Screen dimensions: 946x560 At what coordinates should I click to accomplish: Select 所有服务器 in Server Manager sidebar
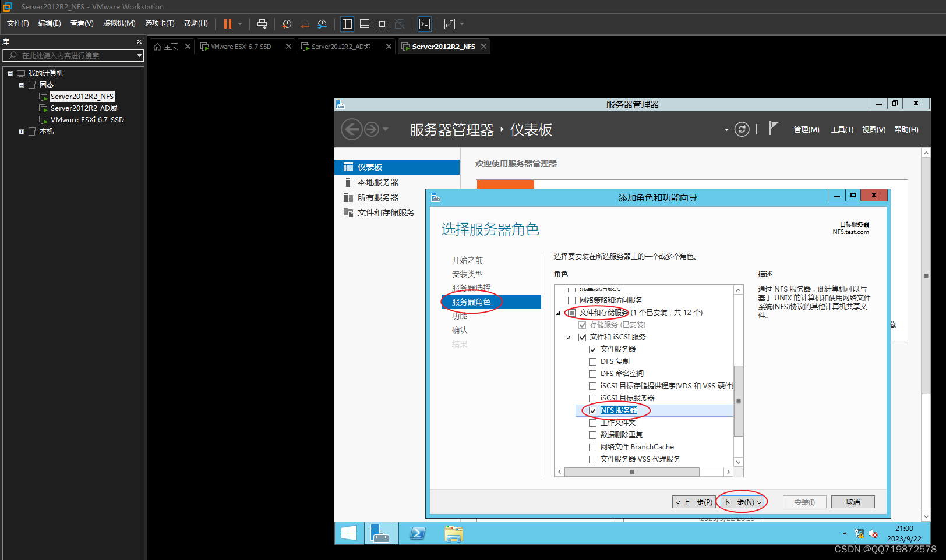click(377, 197)
